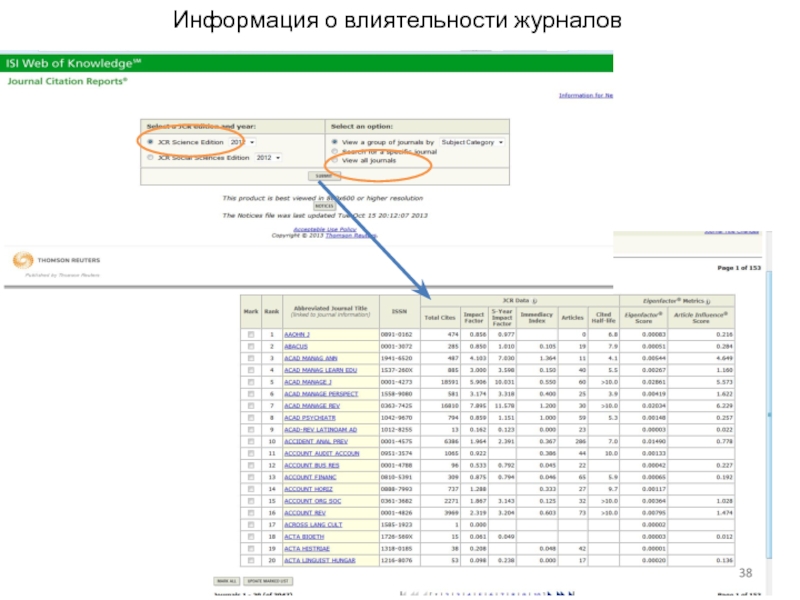
Task: Click the Abbreviated Journal Title column header
Action: 331,311
